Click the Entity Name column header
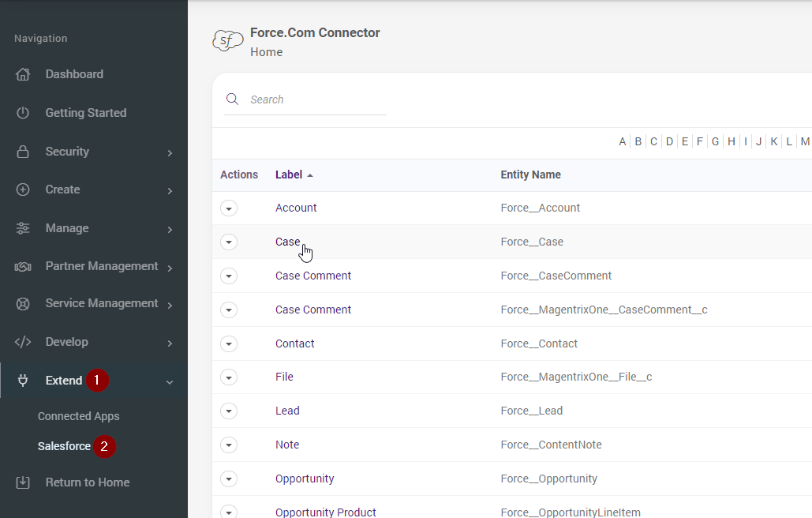 pyautogui.click(x=531, y=175)
